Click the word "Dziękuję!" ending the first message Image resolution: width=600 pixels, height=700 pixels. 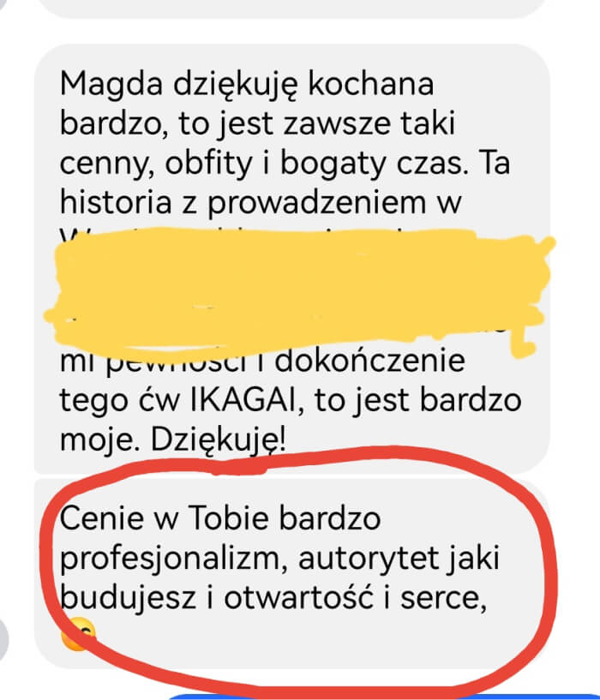pyautogui.click(x=218, y=440)
